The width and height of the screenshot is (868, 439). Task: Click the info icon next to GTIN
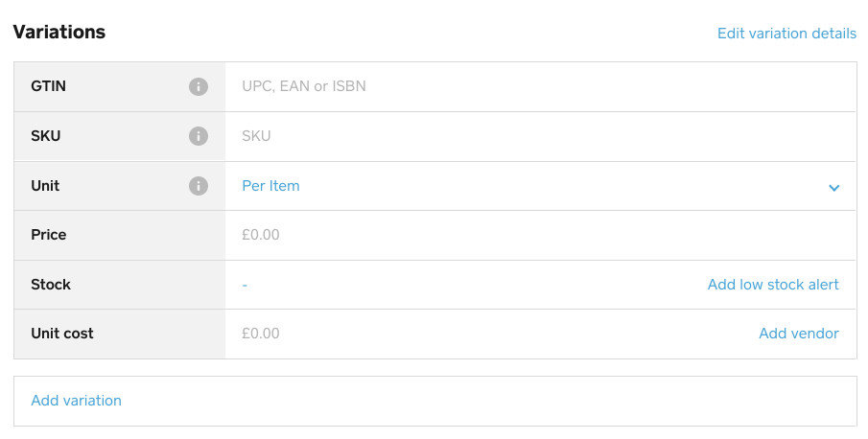click(199, 87)
